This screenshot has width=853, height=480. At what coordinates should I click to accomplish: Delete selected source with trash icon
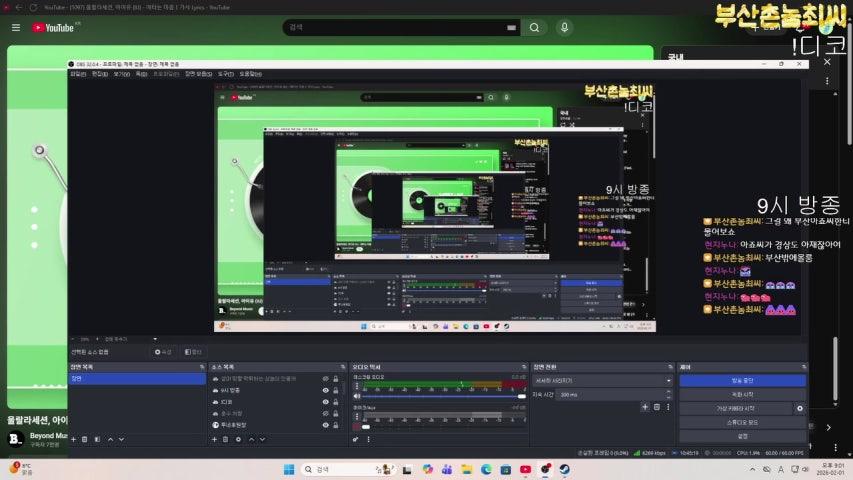[x=226, y=439]
